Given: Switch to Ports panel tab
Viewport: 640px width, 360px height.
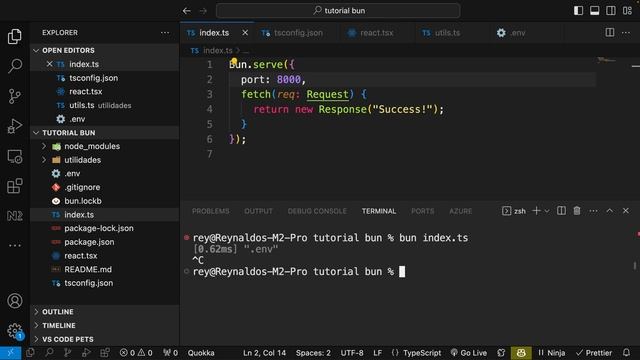Looking at the screenshot, I should [422, 211].
